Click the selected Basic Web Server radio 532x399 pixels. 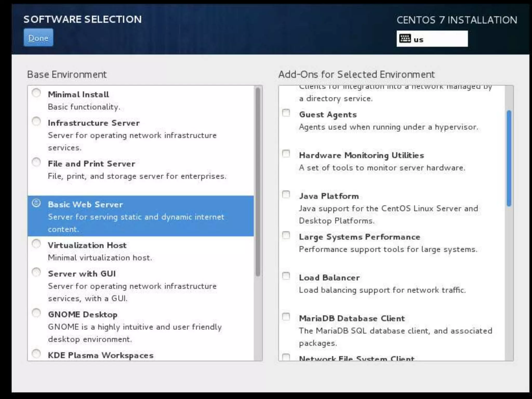(x=36, y=203)
